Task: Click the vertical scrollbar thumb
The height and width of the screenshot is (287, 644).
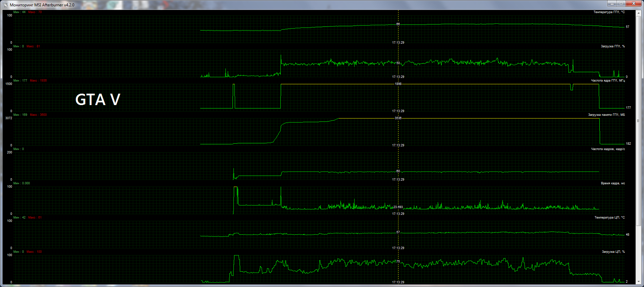Action: point(638,121)
